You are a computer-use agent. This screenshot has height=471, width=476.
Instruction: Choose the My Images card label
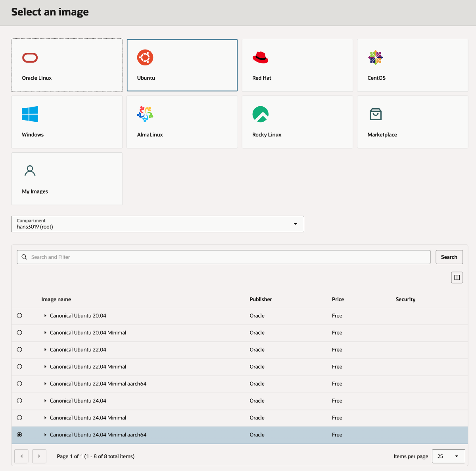35,191
